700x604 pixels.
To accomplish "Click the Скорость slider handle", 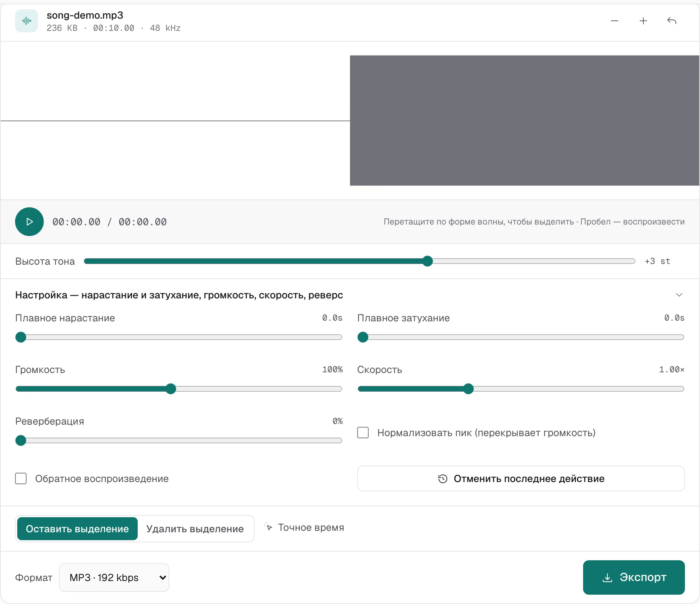I will [468, 389].
